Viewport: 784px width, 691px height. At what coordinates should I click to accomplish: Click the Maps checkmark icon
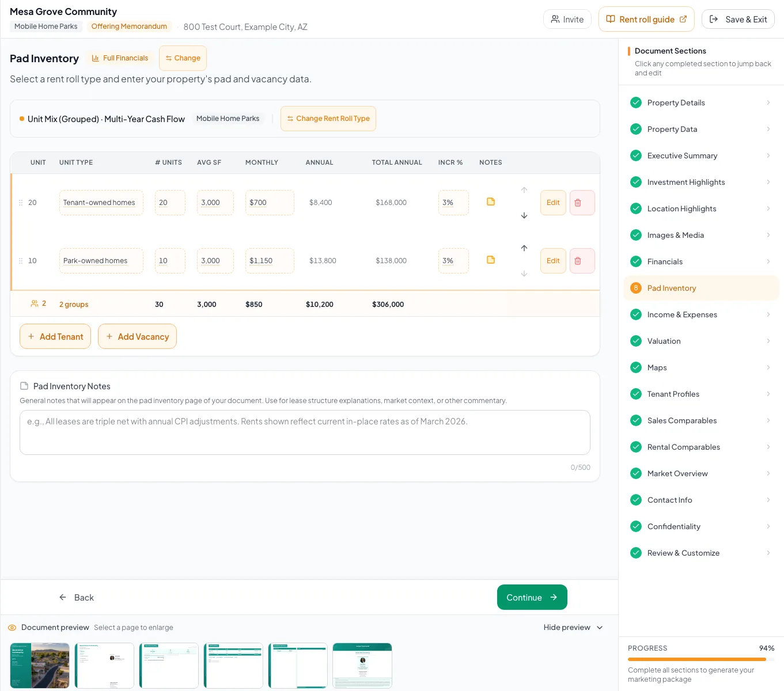[636, 367]
